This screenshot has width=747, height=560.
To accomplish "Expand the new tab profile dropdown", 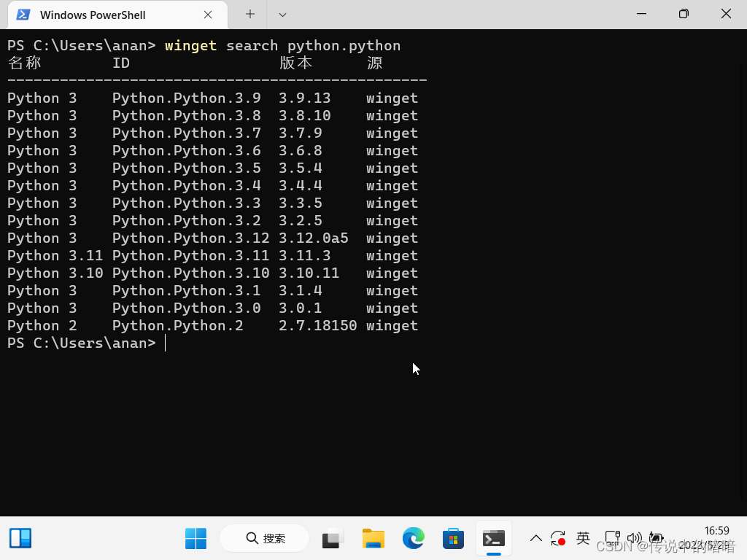I will [282, 15].
